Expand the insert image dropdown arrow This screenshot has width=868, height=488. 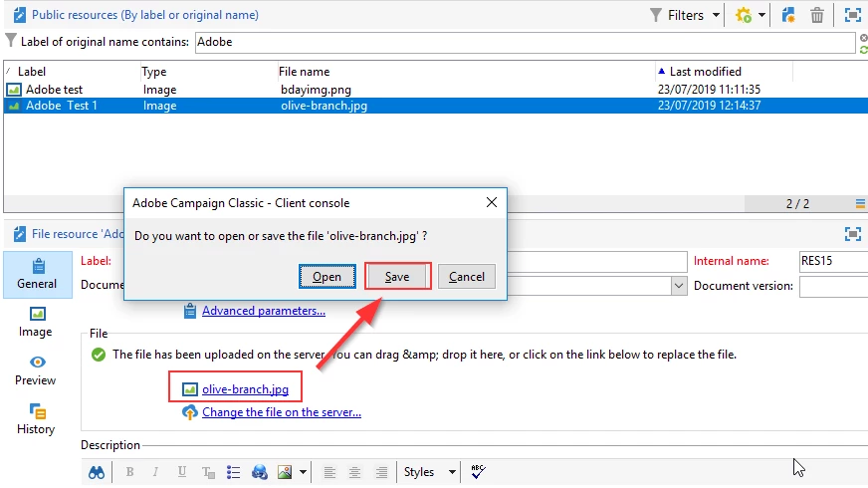tap(303, 472)
